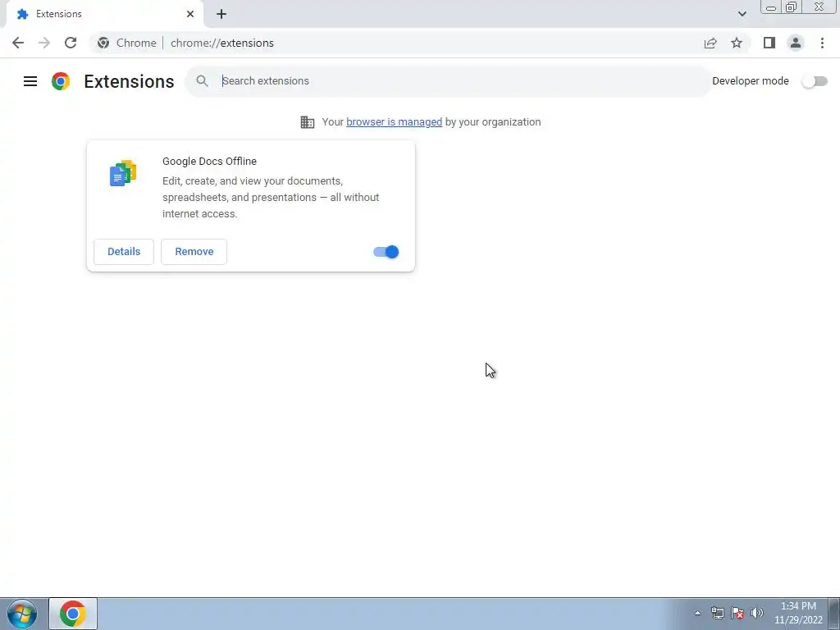
Task: Show hidden tray icons arrow
Action: 697,614
